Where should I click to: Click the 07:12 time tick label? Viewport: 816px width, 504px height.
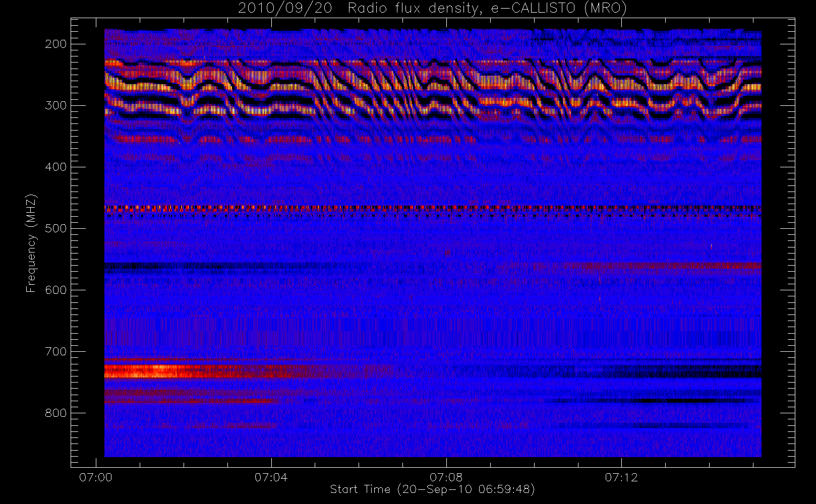coord(621,477)
